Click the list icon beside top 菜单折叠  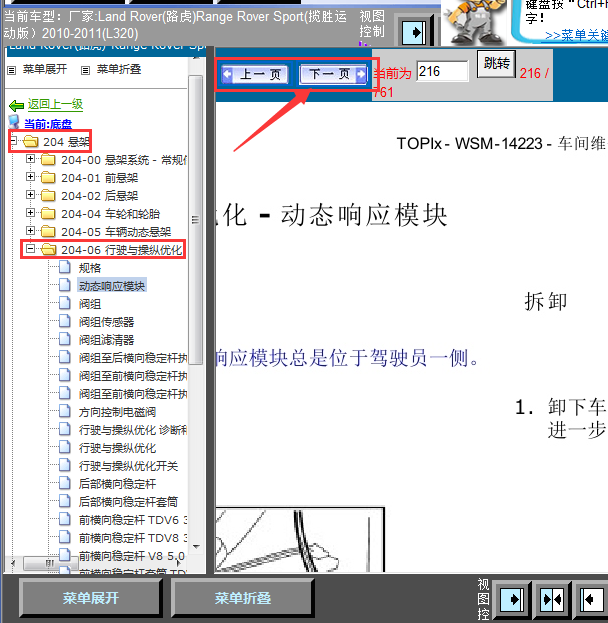pyautogui.click(x=85, y=70)
